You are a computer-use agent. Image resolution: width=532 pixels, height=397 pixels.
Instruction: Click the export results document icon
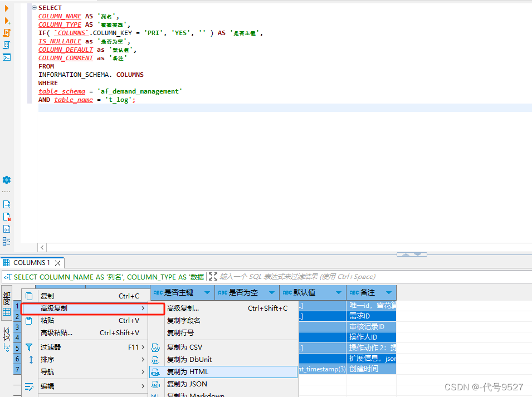(7, 204)
